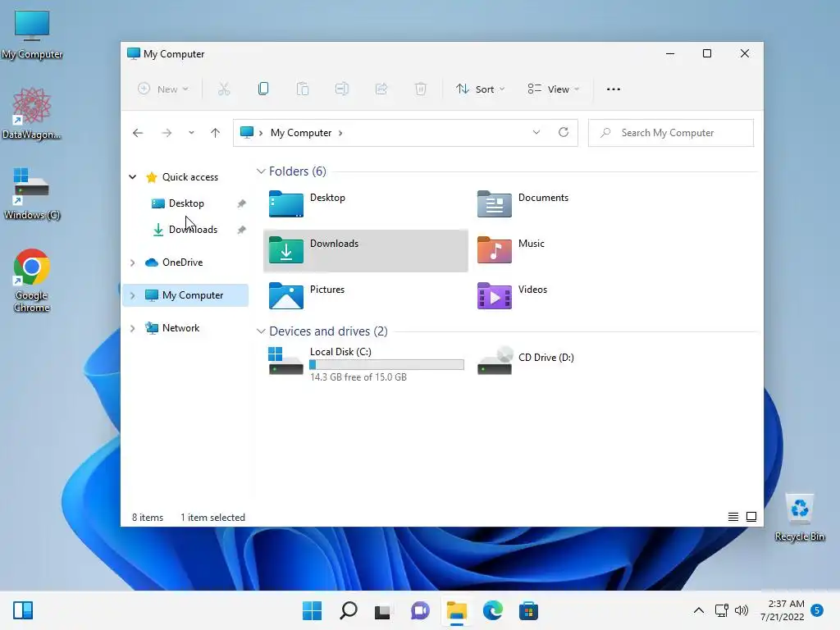
Task: Refresh the My Computer view
Action: [x=564, y=132]
